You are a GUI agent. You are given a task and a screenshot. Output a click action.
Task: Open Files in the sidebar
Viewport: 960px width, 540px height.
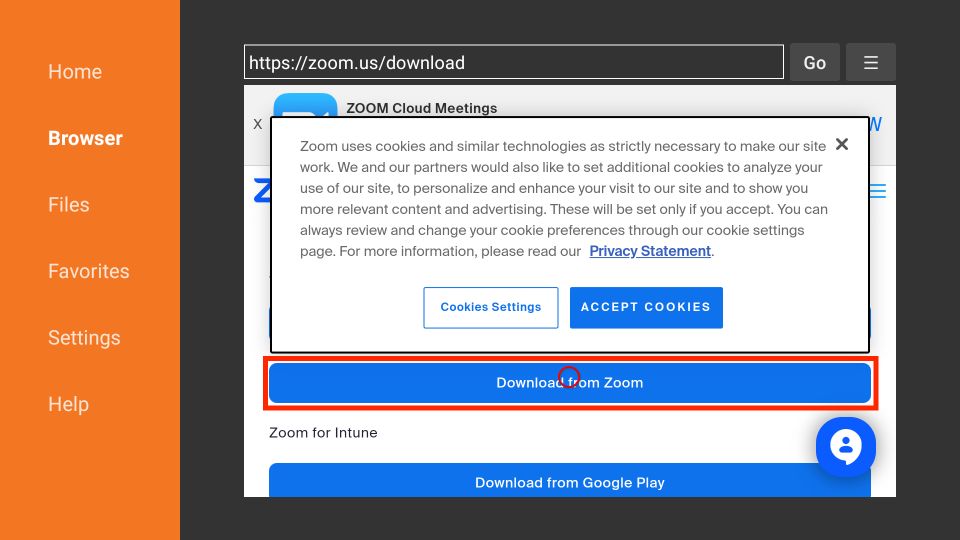click(x=69, y=204)
